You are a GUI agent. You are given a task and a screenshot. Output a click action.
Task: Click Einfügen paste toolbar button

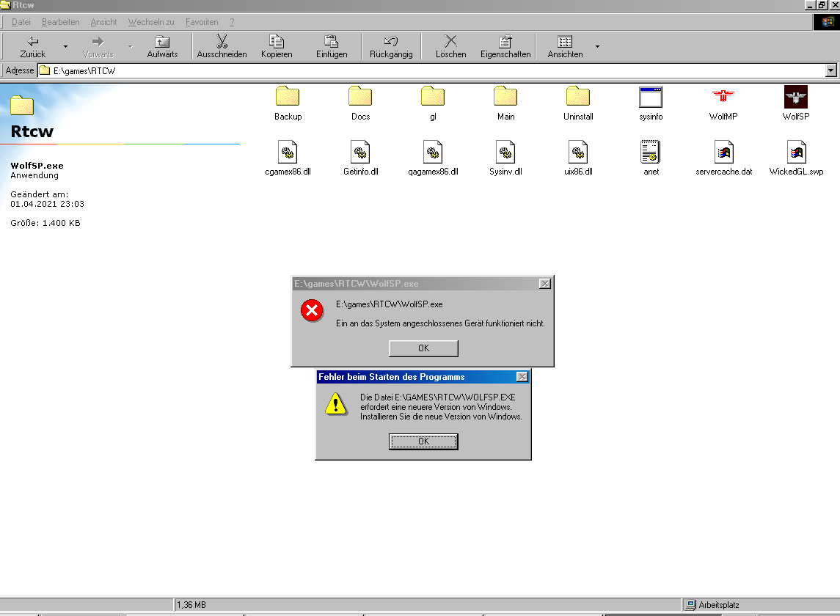coord(332,47)
